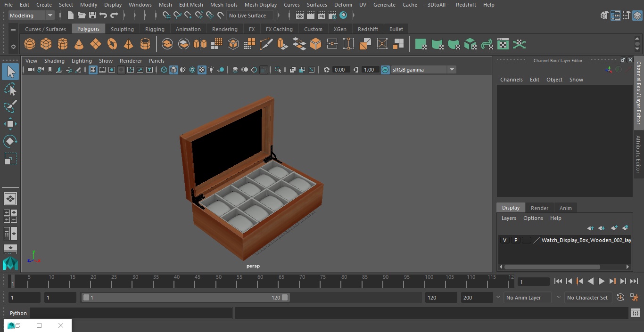This screenshot has height=332, width=644.
Task: Open the Redshift menu
Action: pyautogui.click(x=466, y=5)
